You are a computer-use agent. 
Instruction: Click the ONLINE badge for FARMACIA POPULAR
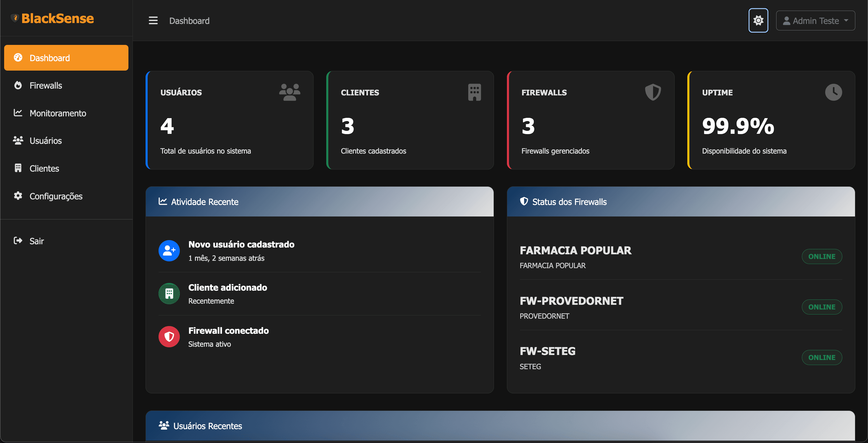pos(822,256)
